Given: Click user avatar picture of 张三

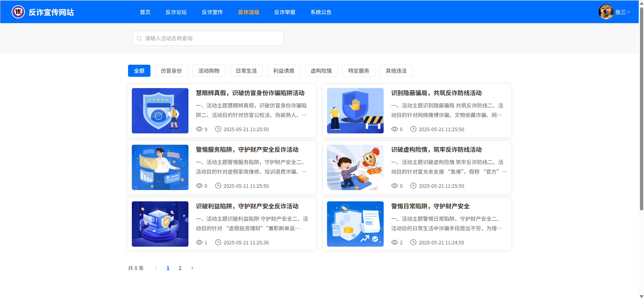Looking at the screenshot, I should point(606,12).
